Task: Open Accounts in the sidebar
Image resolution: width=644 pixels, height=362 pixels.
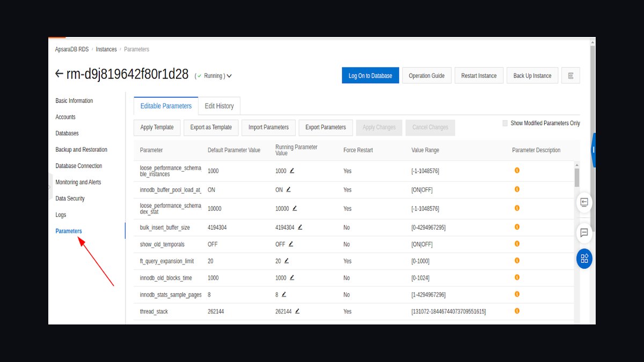Action: tap(65, 117)
